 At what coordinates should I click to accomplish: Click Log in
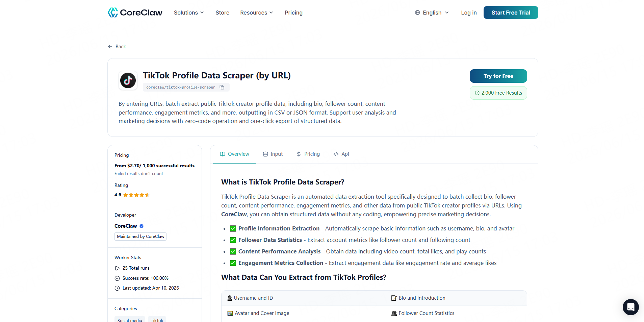pyautogui.click(x=469, y=13)
